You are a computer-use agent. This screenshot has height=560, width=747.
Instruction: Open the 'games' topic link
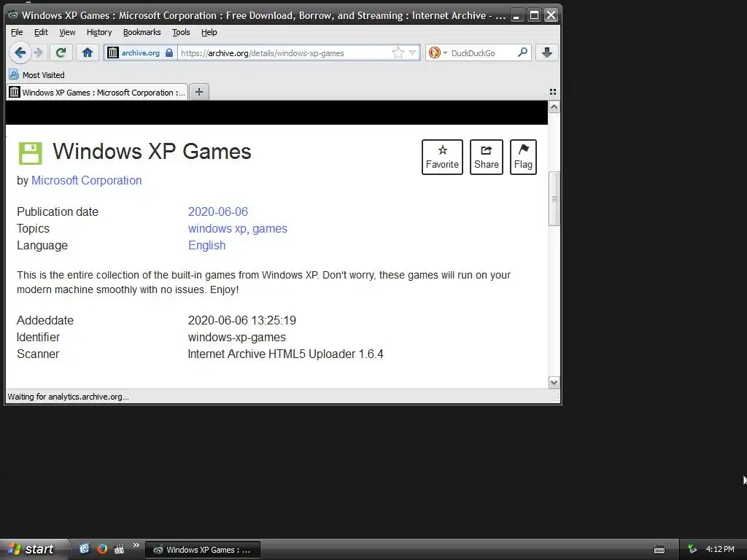coord(270,228)
